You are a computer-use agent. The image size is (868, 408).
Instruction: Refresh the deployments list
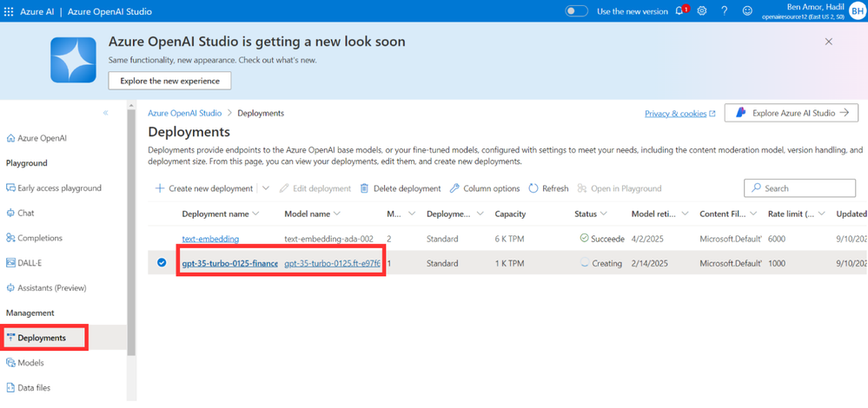[x=548, y=188]
